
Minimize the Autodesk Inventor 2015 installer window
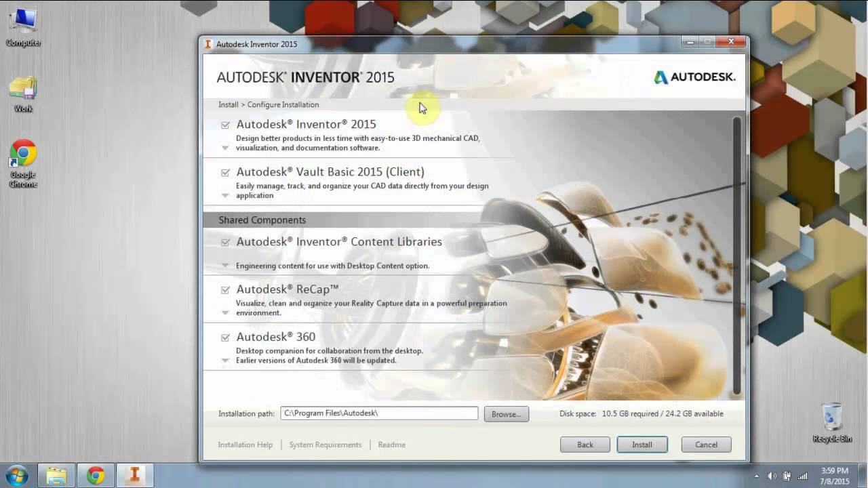click(x=690, y=42)
